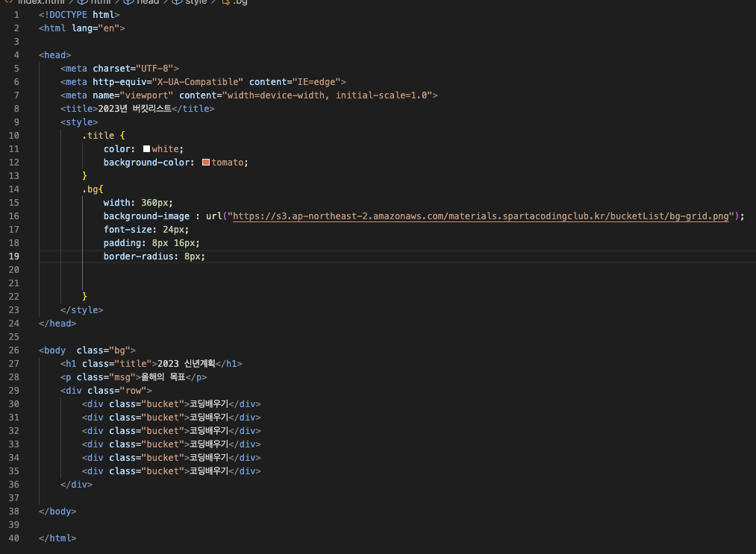
Task: Click line number 1 in gutter
Action: [x=16, y=15]
